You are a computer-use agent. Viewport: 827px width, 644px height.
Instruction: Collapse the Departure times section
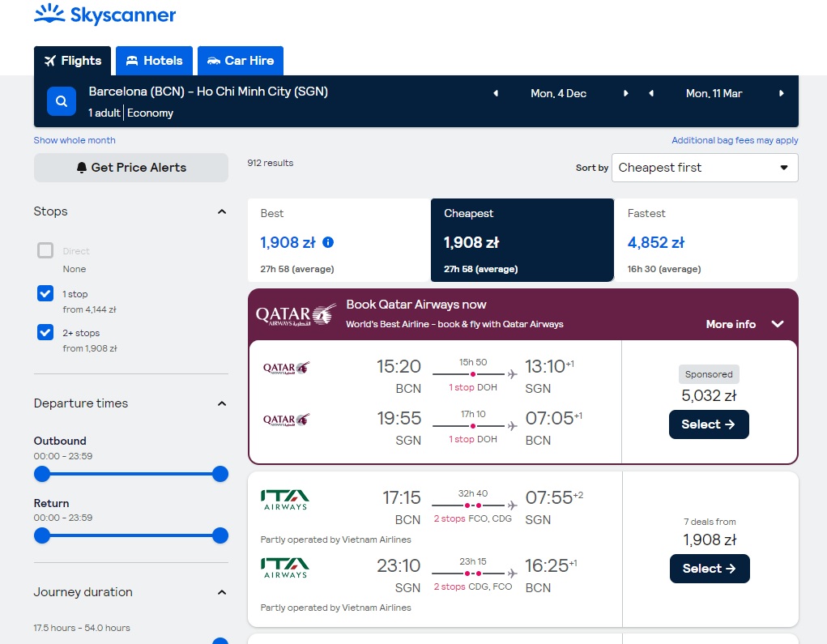[222, 403]
